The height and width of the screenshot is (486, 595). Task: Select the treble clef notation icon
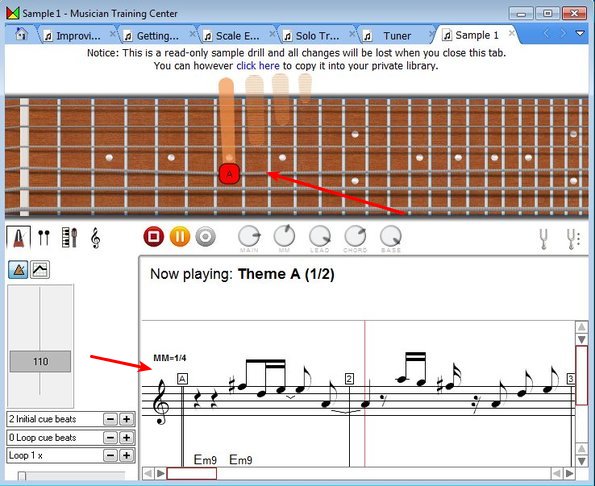click(95, 238)
